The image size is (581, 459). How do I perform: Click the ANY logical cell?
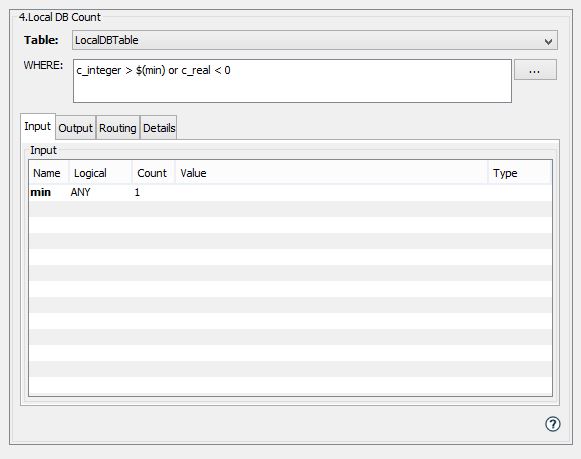click(80, 192)
